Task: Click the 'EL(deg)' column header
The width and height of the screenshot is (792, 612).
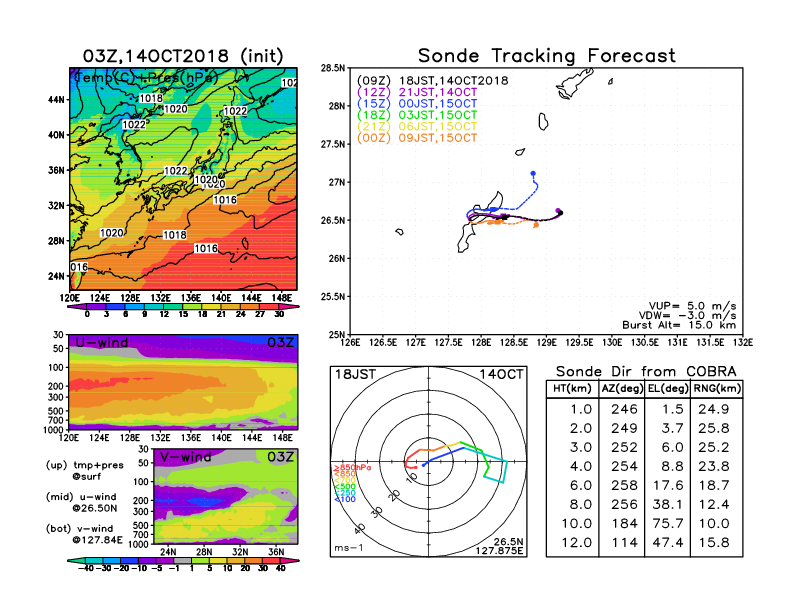Action: pos(668,388)
